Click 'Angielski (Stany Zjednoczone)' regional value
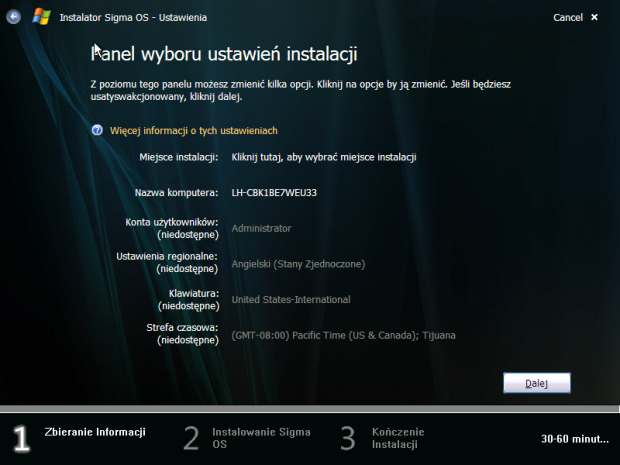 pos(298,264)
